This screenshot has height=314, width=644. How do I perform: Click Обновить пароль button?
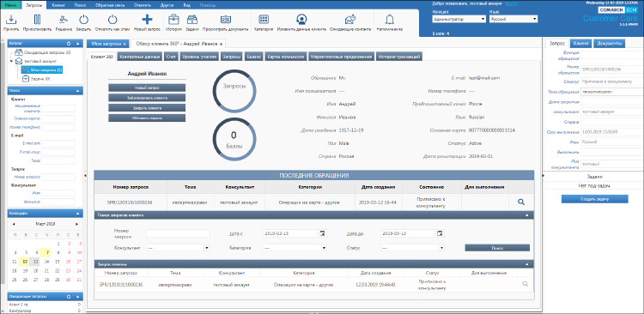pyautogui.click(x=147, y=118)
